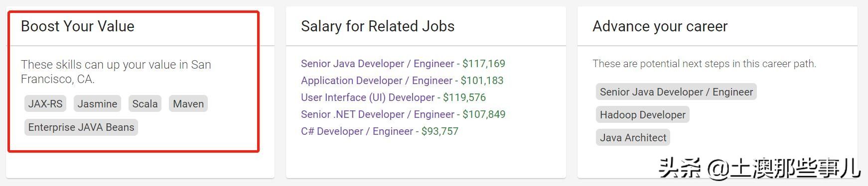Click the Advance your career heading
868x186 pixels.
pyautogui.click(x=660, y=26)
